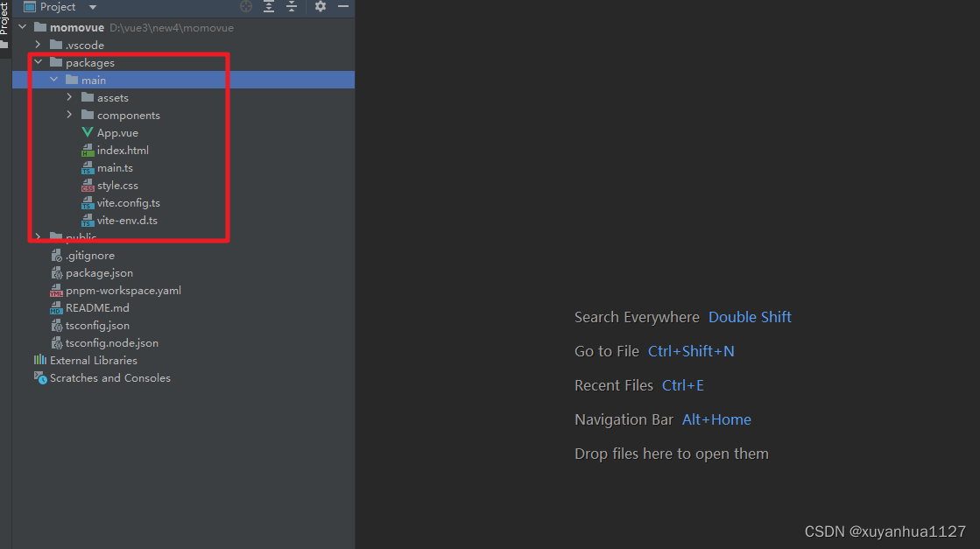The image size is (980, 549).
Task: Click the Select Opened File crosshair icon
Action: (x=245, y=6)
